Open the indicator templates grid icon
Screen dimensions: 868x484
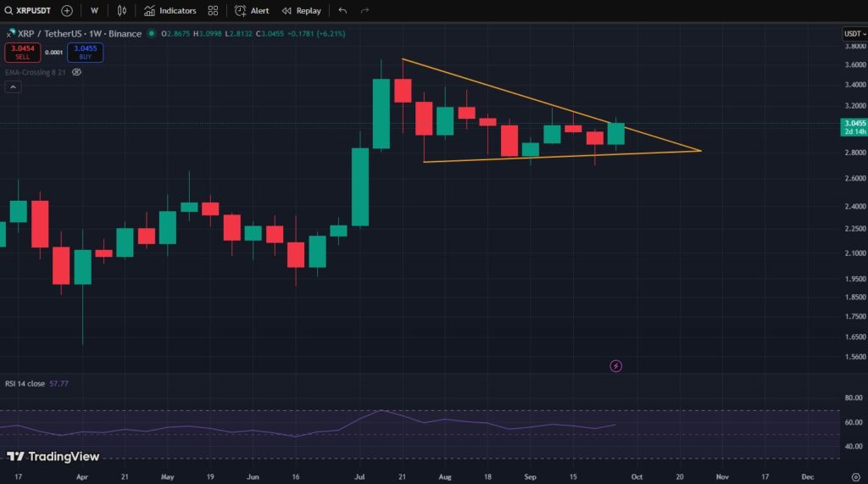point(213,11)
